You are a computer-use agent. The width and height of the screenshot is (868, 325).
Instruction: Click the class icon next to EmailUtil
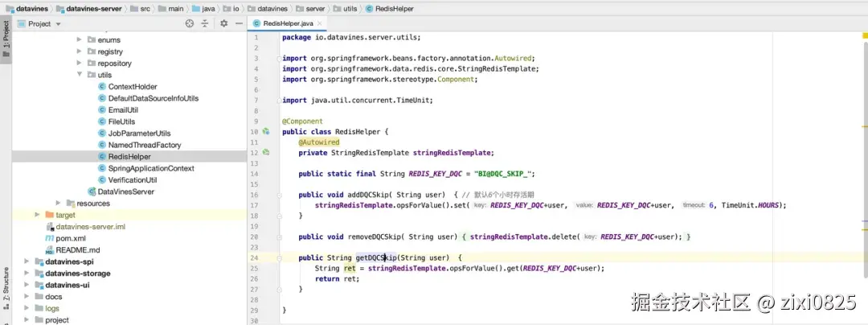pos(102,109)
